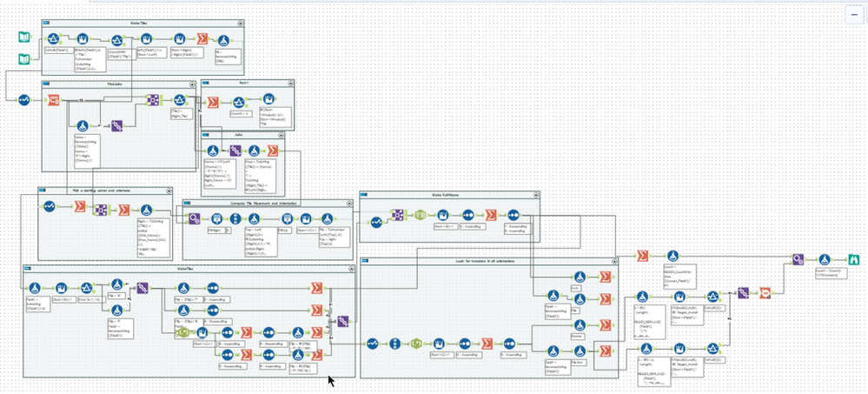Toggle the Make Full Picture container enable switch

click(x=365, y=195)
